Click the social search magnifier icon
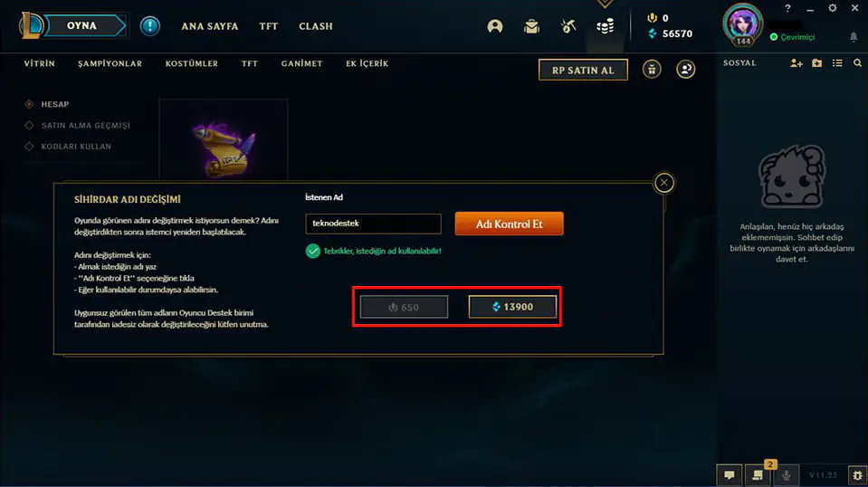Image resolution: width=868 pixels, height=487 pixels. coord(857,63)
